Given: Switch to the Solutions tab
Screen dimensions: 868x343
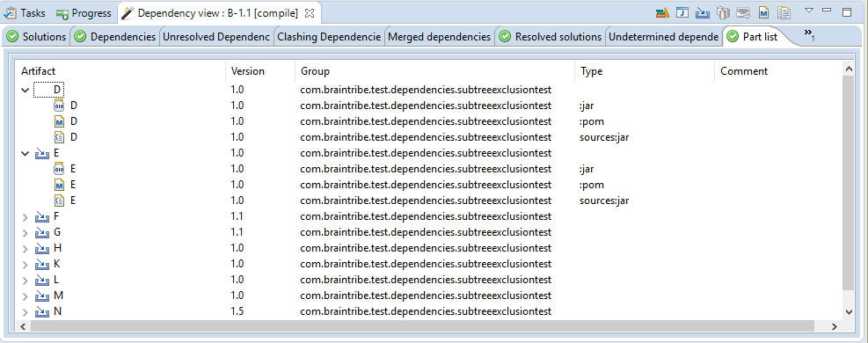Looking at the screenshot, I should point(37,37).
